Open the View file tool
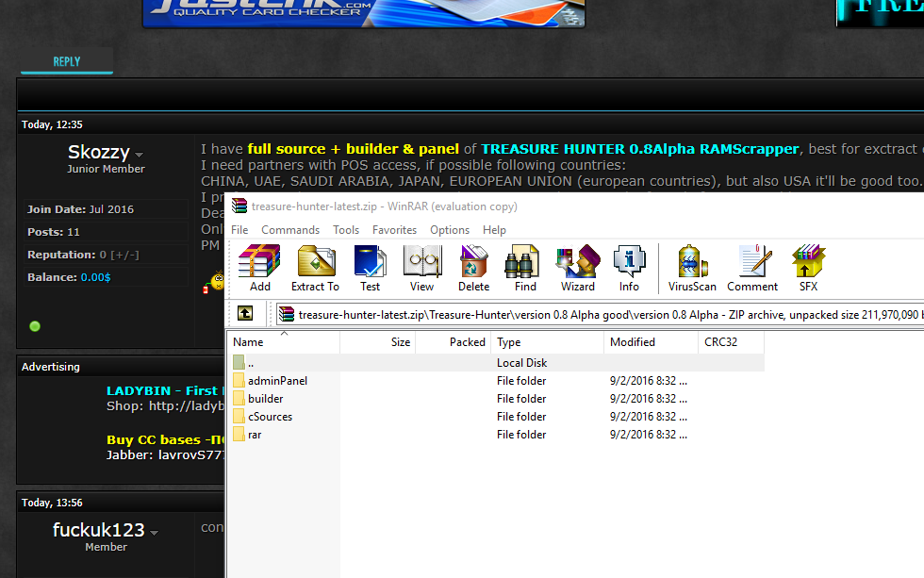The width and height of the screenshot is (924, 578). [x=422, y=268]
